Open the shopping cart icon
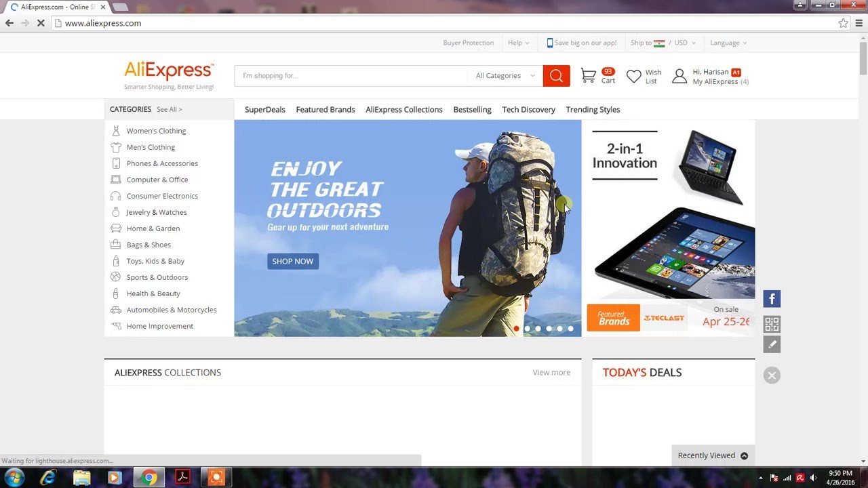The width and height of the screenshot is (868, 488). tap(589, 76)
